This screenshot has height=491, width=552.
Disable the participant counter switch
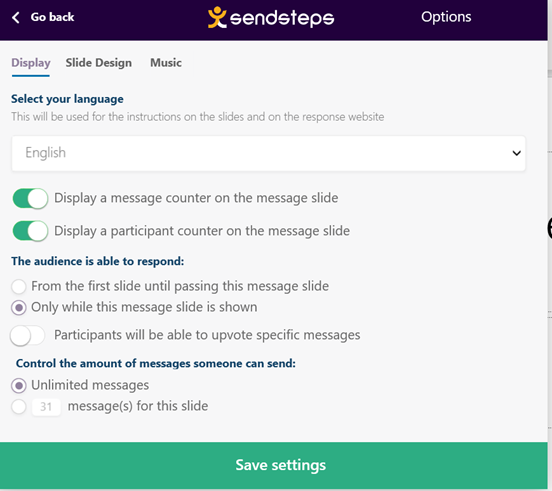coord(30,231)
